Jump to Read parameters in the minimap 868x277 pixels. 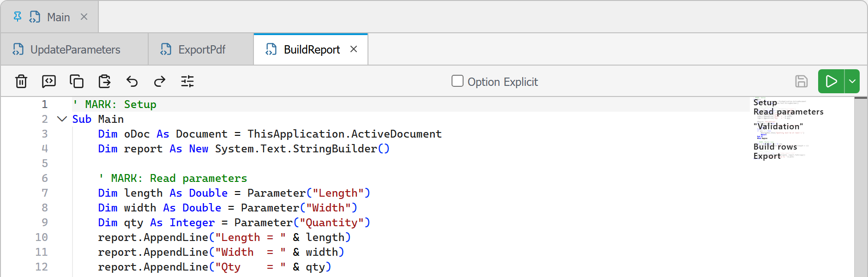[788, 112]
